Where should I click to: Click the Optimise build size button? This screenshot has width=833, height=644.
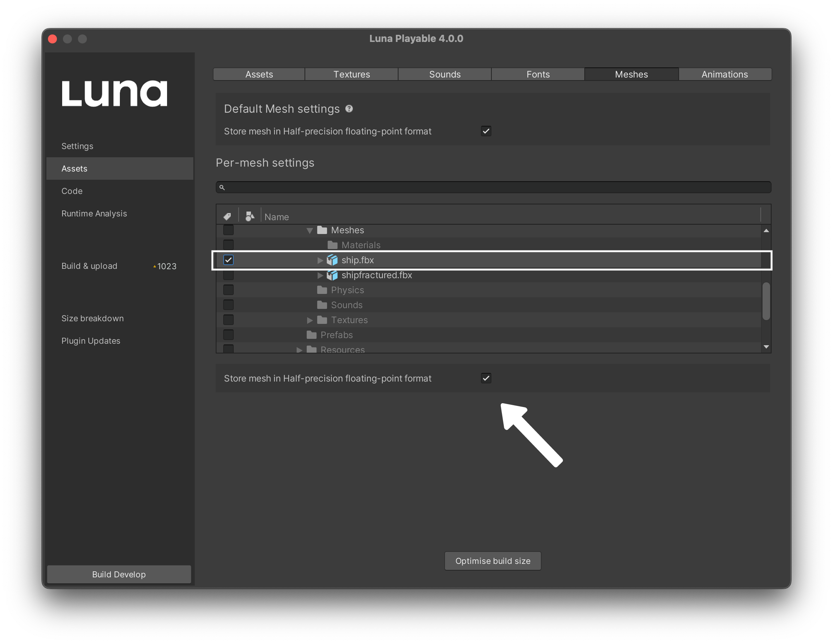coord(492,560)
